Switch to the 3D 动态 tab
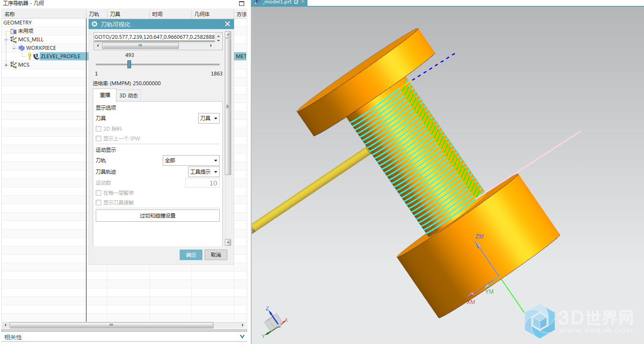The image size is (644, 344). (x=128, y=96)
